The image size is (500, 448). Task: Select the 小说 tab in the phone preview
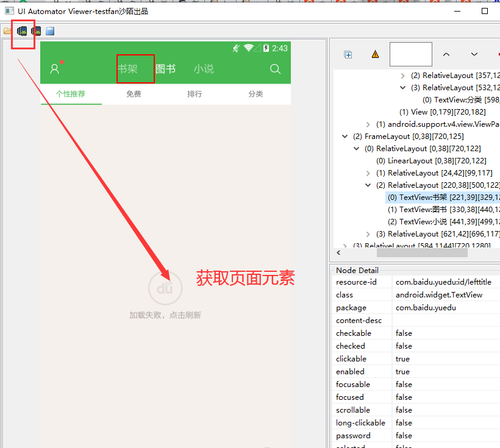point(204,69)
